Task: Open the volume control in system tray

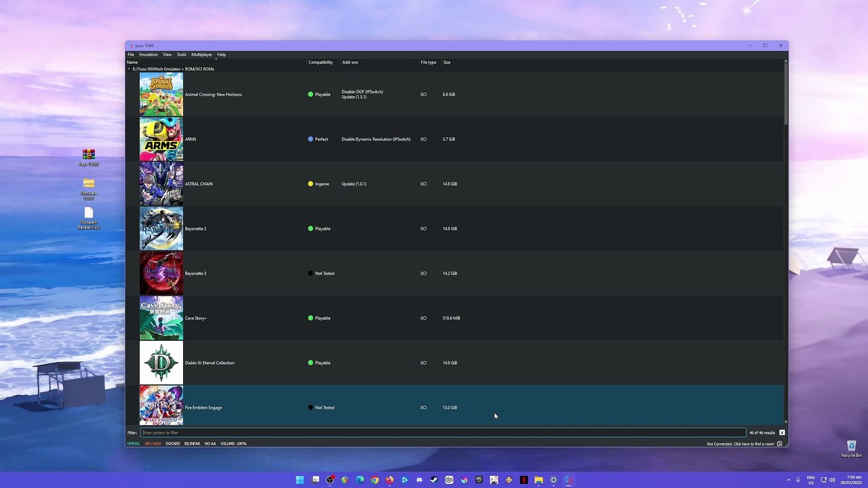Action: 831,480
